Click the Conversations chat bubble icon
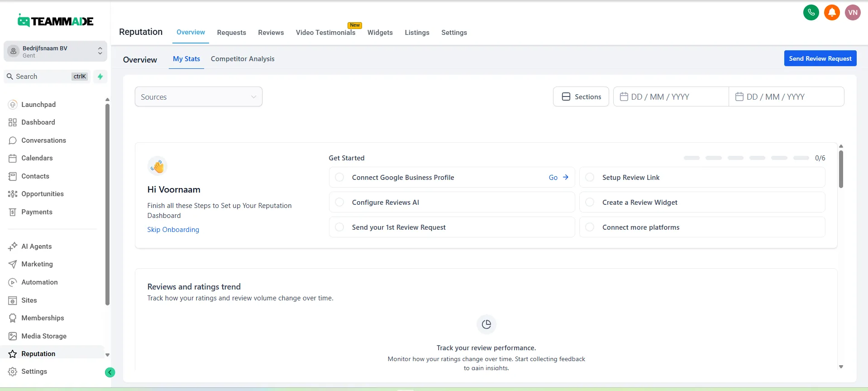The width and height of the screenshot is (868, 391). [x=13, y=140]
